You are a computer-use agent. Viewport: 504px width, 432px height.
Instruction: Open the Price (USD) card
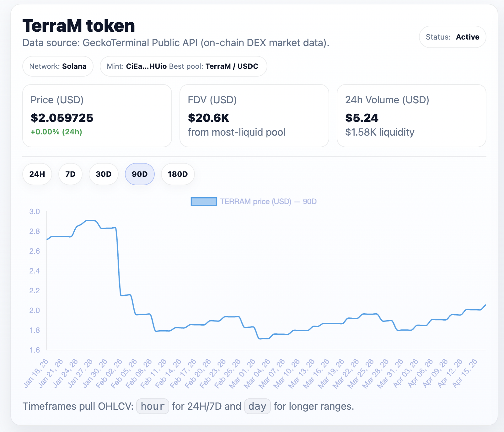[x=97, y=116]
